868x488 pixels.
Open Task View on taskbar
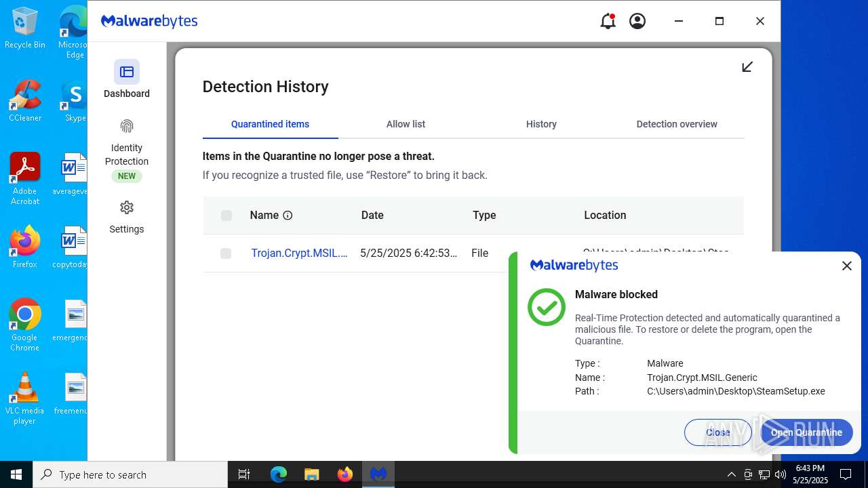point(244,474)
